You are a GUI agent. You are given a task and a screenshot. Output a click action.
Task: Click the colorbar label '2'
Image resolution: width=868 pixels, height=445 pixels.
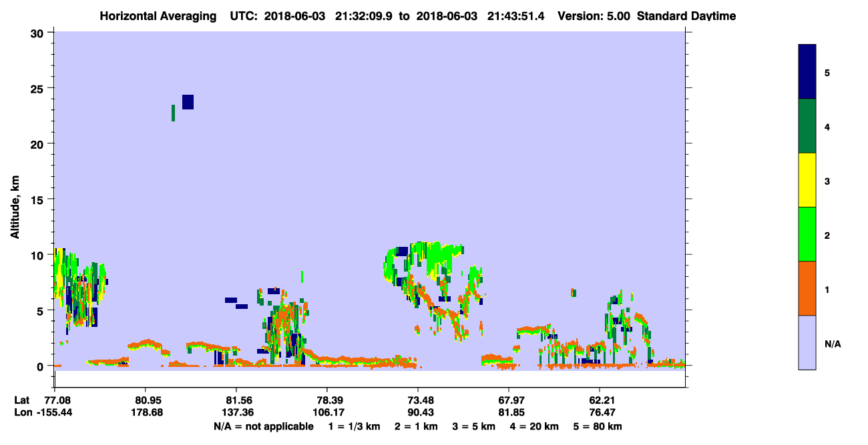827,234
